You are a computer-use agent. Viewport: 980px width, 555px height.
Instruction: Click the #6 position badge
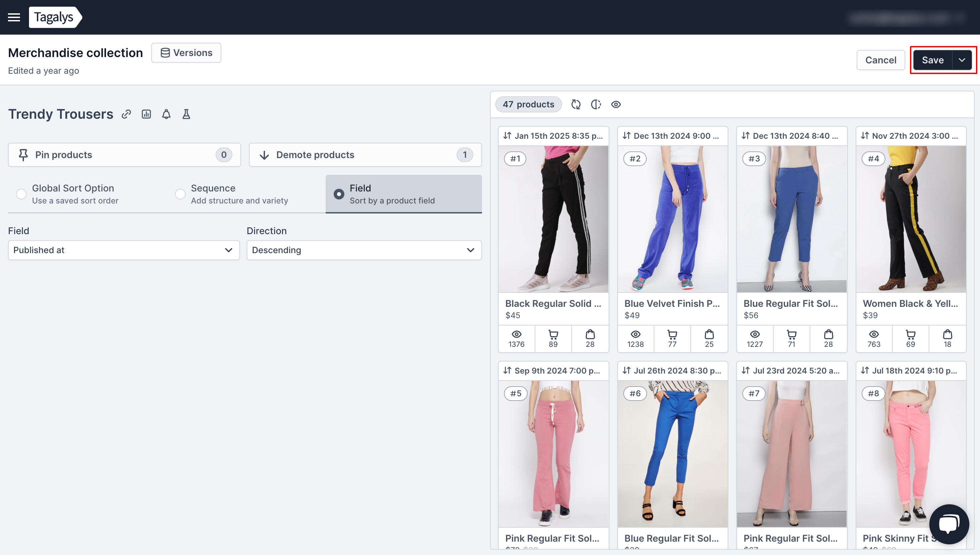(x=635, y=393)
